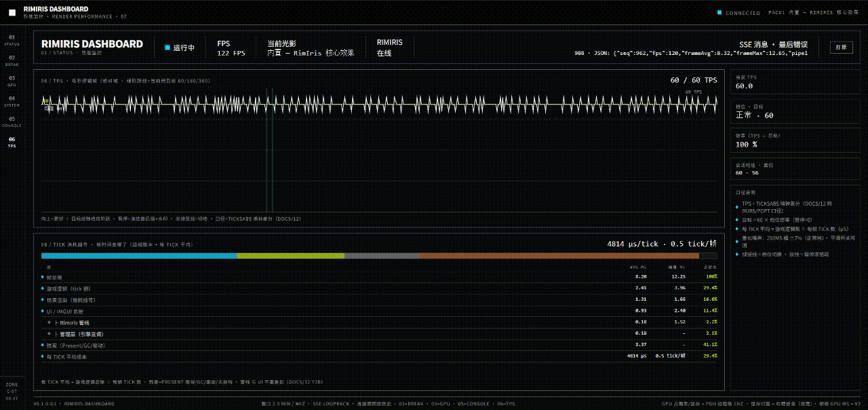The height and width of the screenshot is (410, 868).
Task: Click the diamond bullet on the 100% row
Action: (x=43, y=277)
